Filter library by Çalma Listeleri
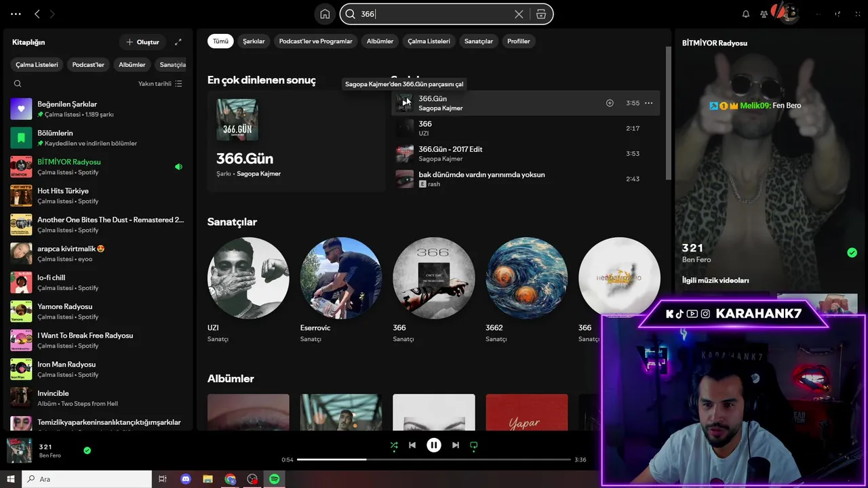Image resolution: width=868 pixels, height=488 pixels. (37, 65)
